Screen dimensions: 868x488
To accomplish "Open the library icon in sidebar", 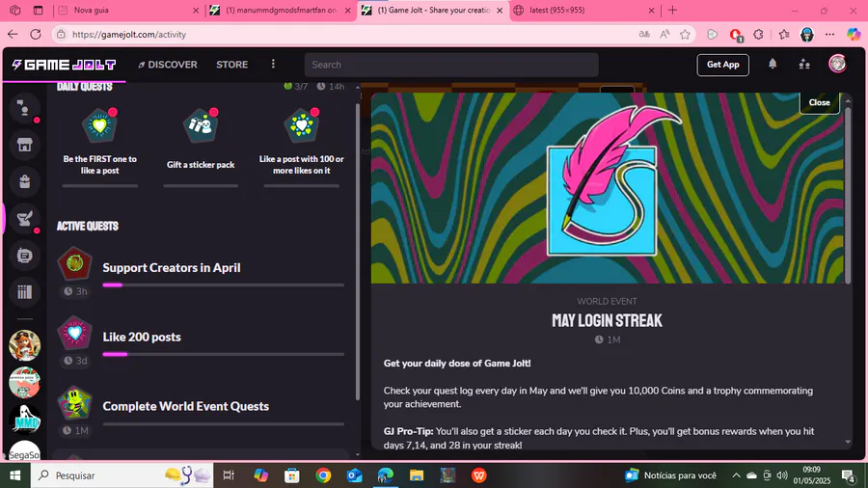I will [x=24, y=292].
